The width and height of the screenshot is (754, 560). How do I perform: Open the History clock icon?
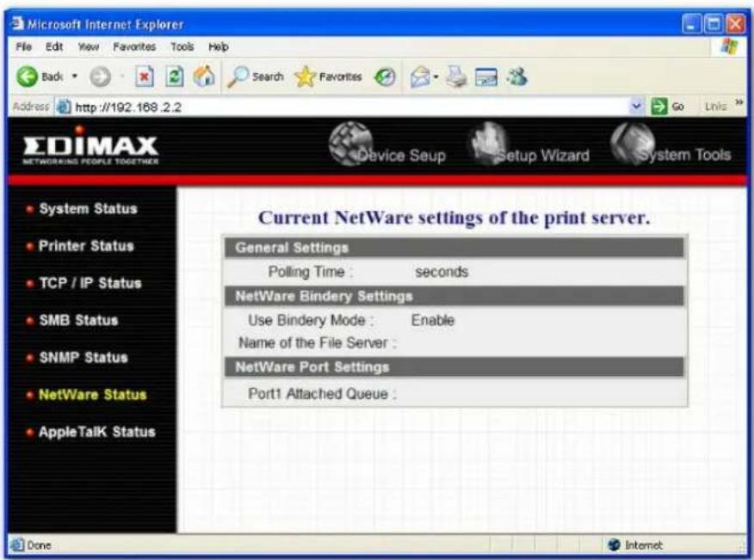[x=385, y=77]
